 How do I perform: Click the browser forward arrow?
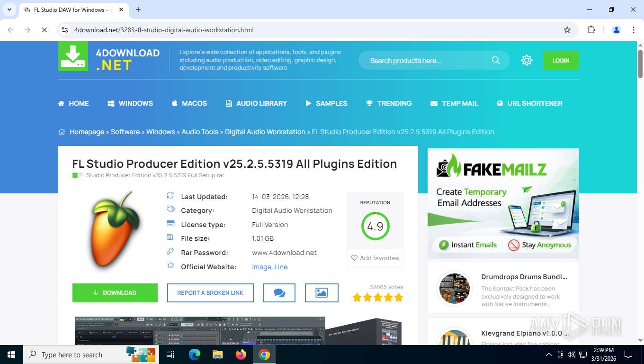(27, 30)
